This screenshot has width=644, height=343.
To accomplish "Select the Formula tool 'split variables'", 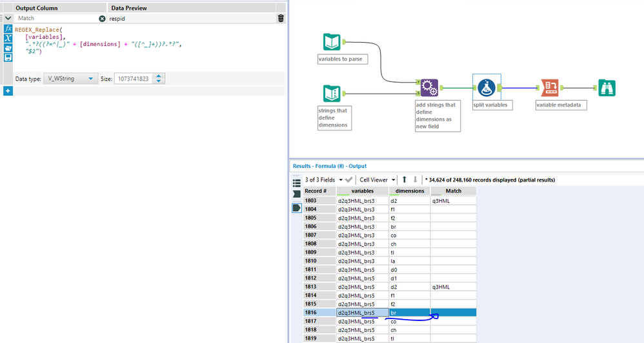I will coord(487,87).
